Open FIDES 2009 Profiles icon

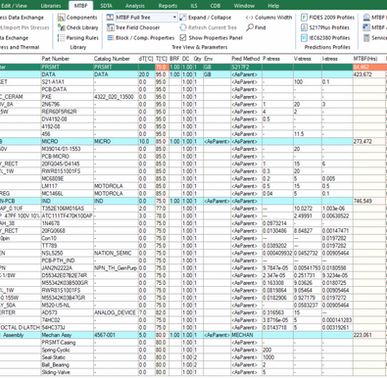coord(304,17)
